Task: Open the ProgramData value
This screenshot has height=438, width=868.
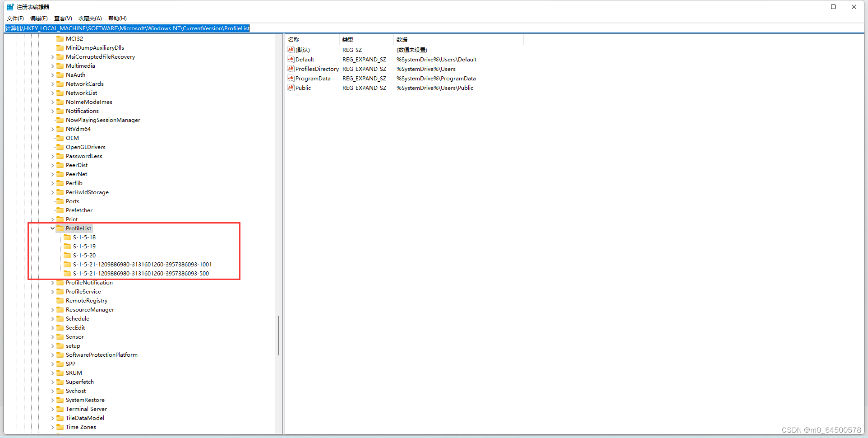Action: (x=313, y=78)
